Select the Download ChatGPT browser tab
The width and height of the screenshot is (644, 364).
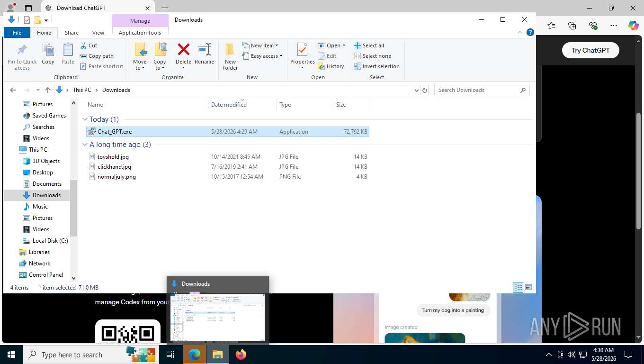coord(98,8)
